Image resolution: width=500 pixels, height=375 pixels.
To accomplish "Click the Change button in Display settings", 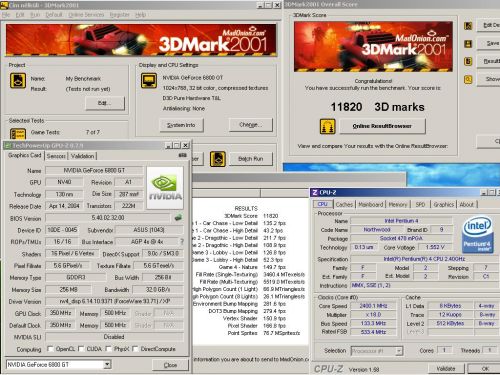I will tap(251, 125).
